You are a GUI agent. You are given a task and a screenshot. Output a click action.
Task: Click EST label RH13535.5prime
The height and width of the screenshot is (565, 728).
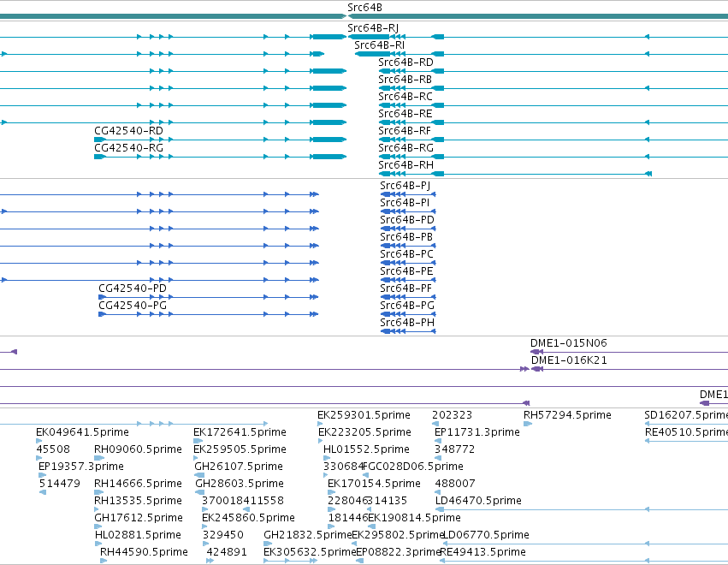coord(138,502)
